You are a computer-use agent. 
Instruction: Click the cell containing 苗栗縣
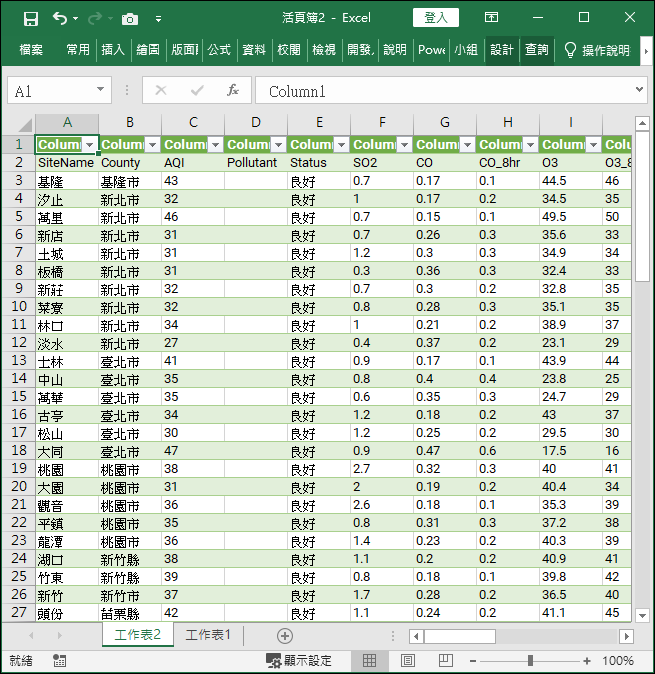point(130,613)
